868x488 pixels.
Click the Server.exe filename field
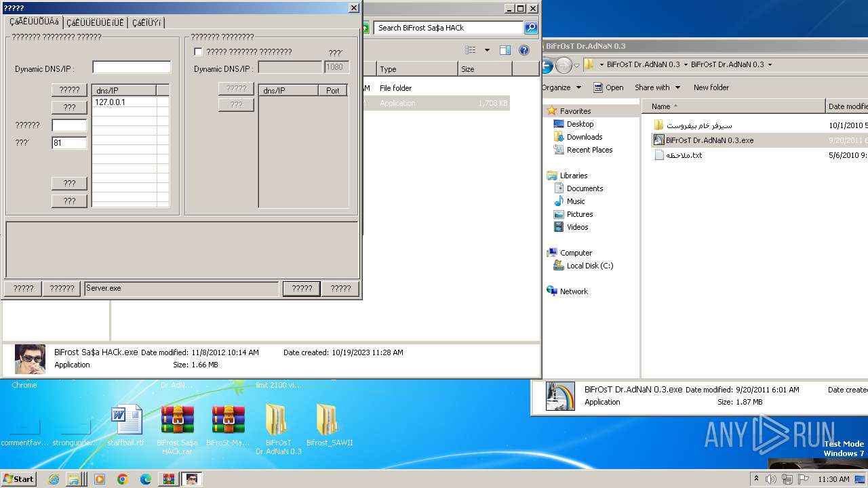point(181,289)
